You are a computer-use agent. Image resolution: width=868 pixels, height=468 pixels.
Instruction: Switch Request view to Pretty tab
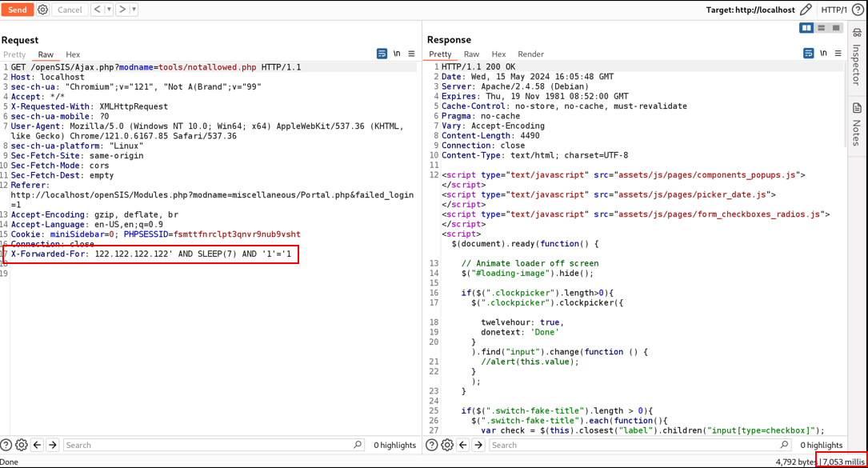(x=14, y=54)
